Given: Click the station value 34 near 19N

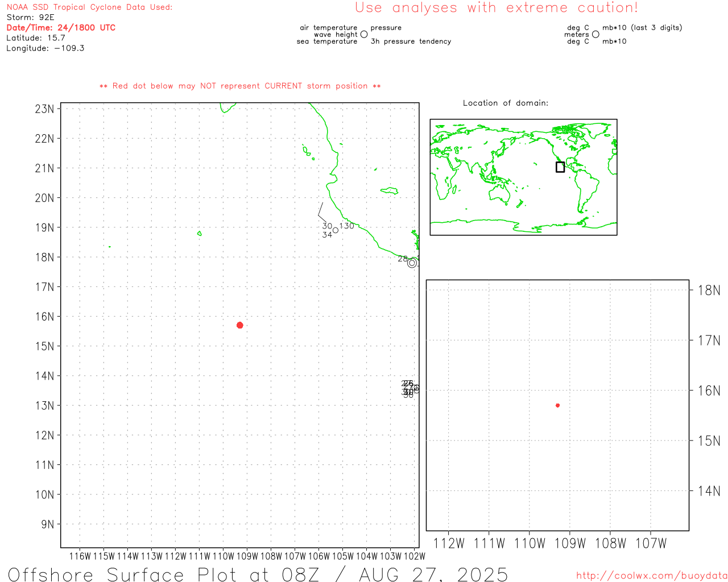Looking at the screenshot, I should click(327, 235).
